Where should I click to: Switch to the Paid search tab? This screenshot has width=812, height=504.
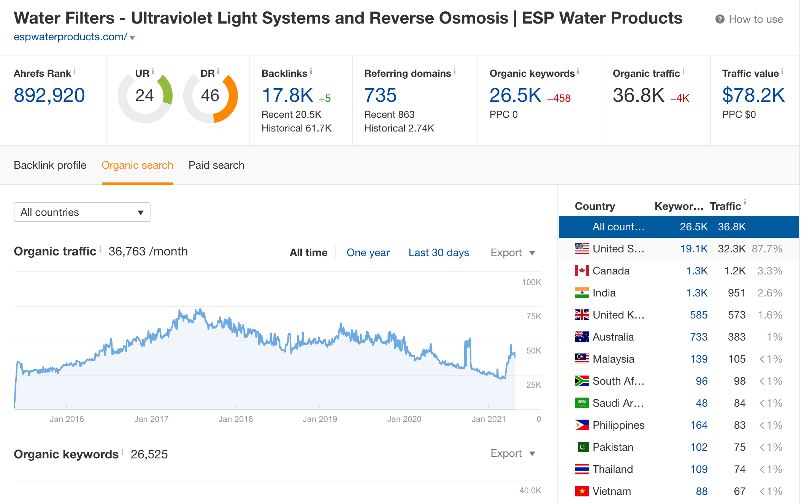click(x=216, y=165)
